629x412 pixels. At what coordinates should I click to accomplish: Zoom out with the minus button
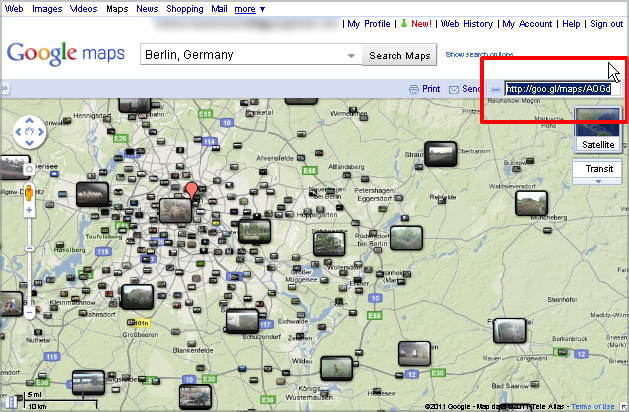[29, 312]
